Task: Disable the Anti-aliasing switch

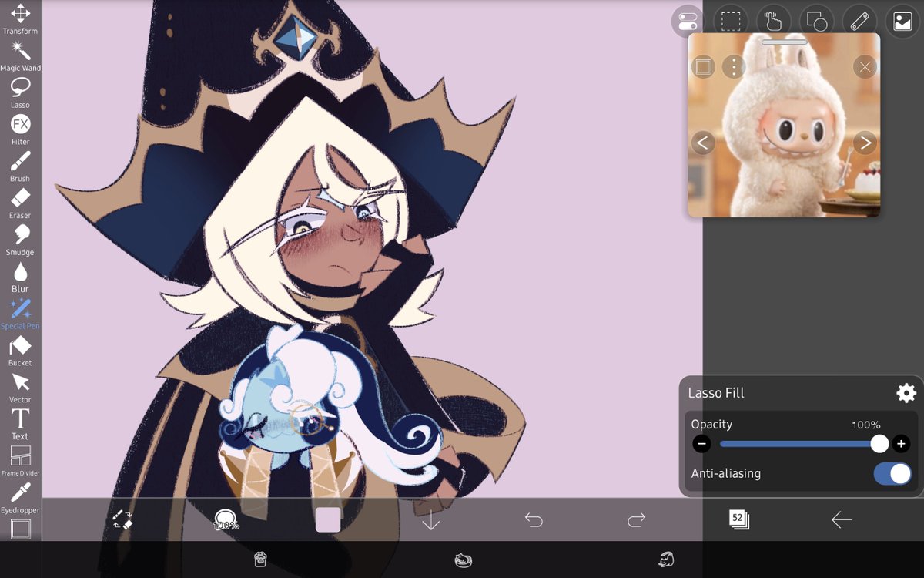Action: pyautogui.click(x=892, y=474)
